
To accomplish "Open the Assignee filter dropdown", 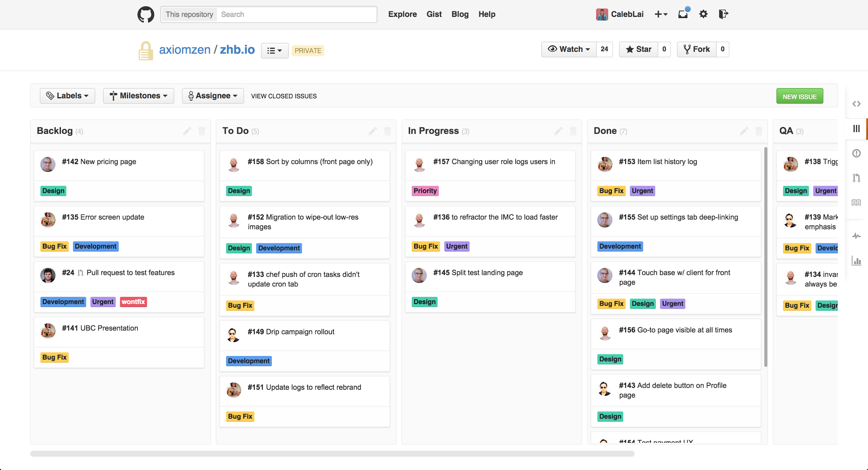I will (213, 96).
